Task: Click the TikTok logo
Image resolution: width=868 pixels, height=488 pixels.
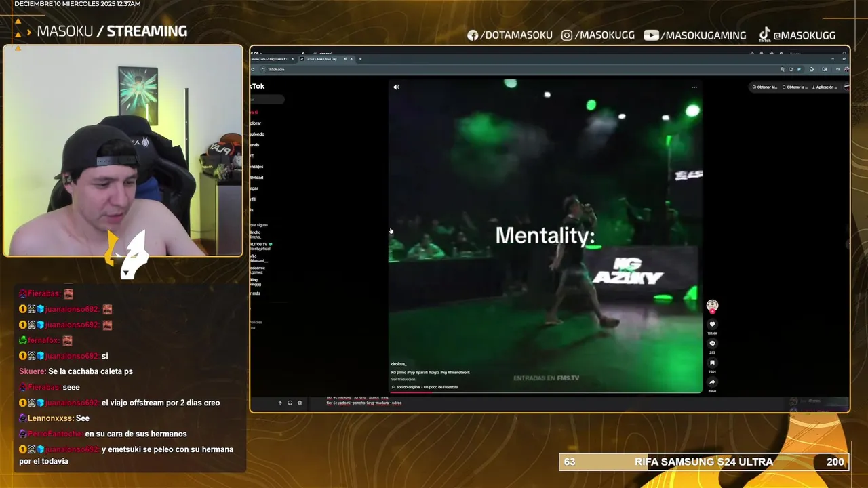Action: click(258, 86)
